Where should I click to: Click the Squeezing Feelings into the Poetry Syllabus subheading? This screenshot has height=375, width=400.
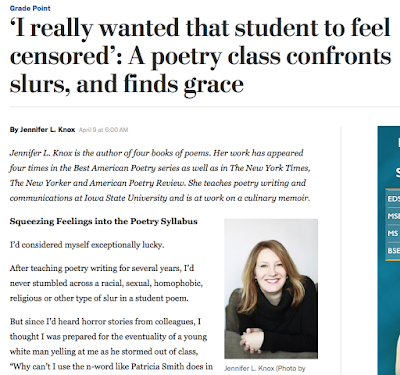point(104,221)
